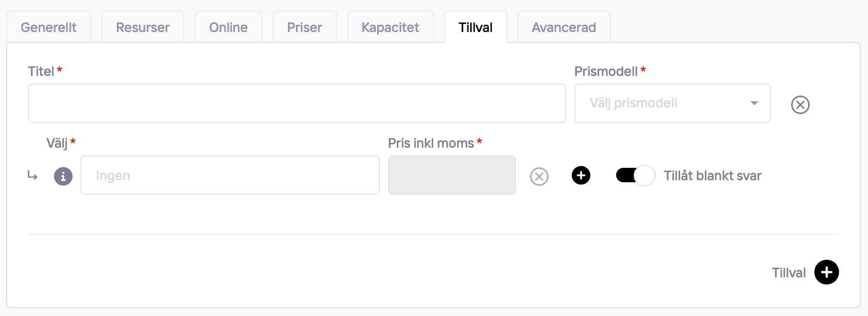Remove the whole add-on with the top-right X icon
The height and width of the screenshot is (316, 868).
click(x=800, y=105)
